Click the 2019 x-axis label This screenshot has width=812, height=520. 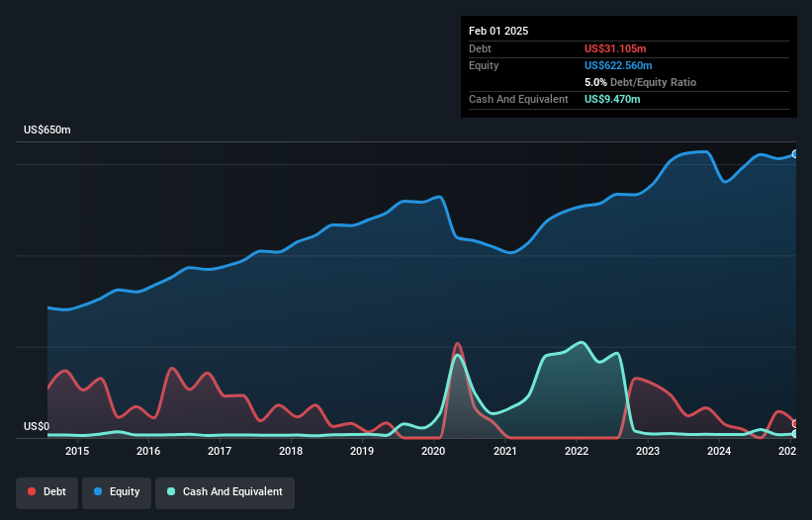(x=362, y=451)
